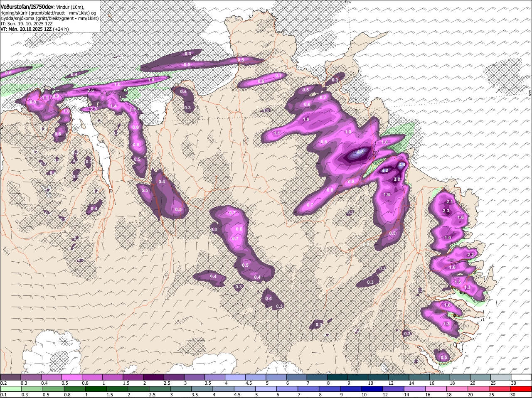Click the 0.2 label on the upper legend
This screenshot has width=532, height=398.
click(3, 383)
